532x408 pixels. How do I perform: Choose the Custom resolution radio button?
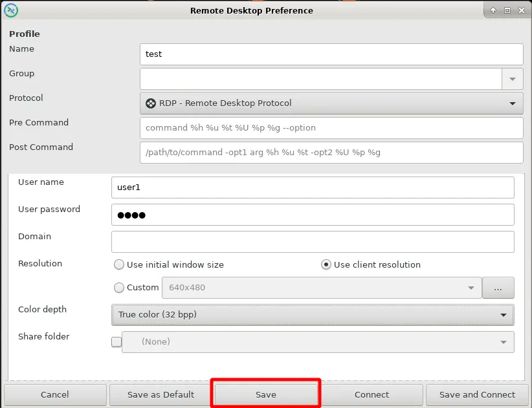click(x=119, y=288)
